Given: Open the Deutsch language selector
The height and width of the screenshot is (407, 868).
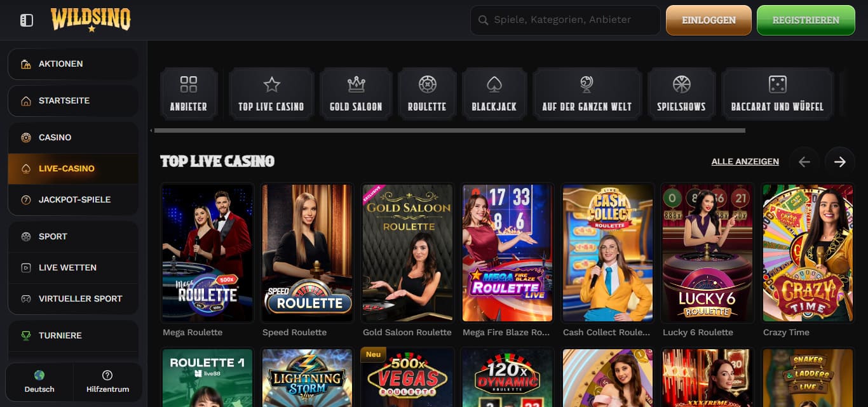Looking at the screenshot, I should click(x=39, y=382).
